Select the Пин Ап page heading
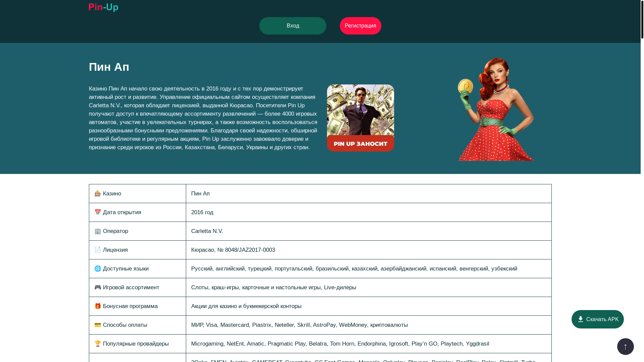 click(109, 67)
